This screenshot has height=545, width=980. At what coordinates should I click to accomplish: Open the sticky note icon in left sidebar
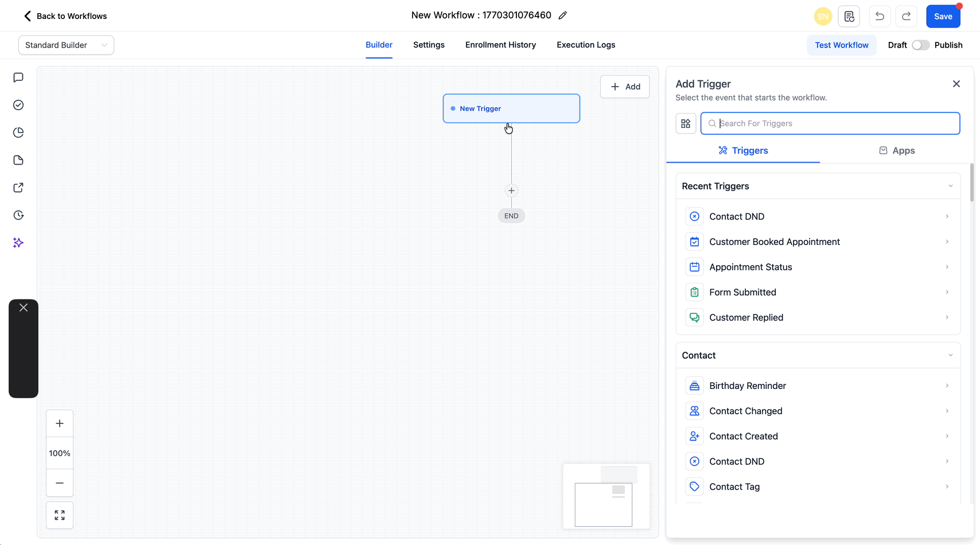coord(18,160)
